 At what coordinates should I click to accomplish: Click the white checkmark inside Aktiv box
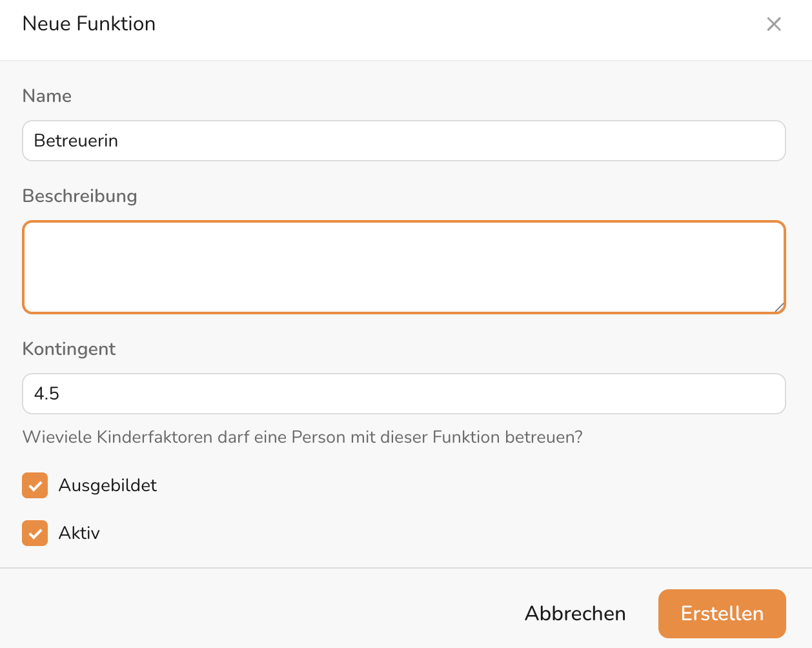(x=35, y=534)
